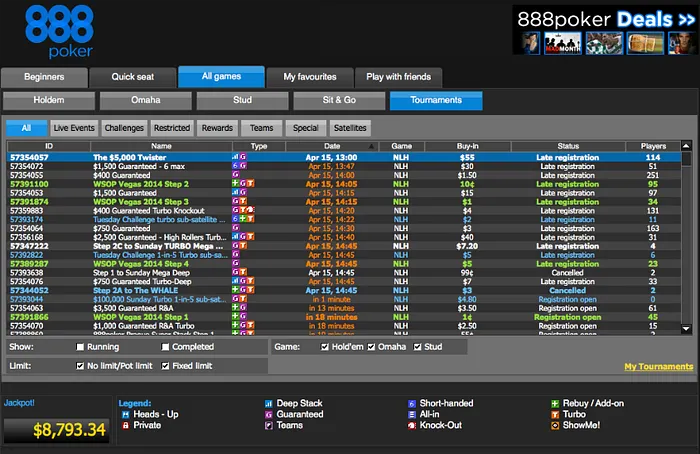Toggle the Fixed limit checkbox
This screenshot has width=700, height=454.
tap(165, 366)
